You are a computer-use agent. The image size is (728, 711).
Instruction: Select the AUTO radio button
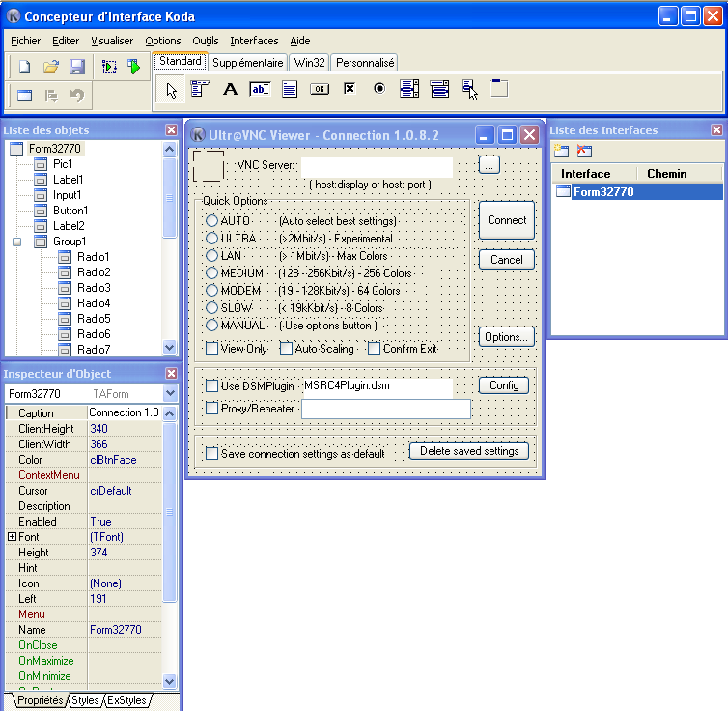[x=211, y=220]
